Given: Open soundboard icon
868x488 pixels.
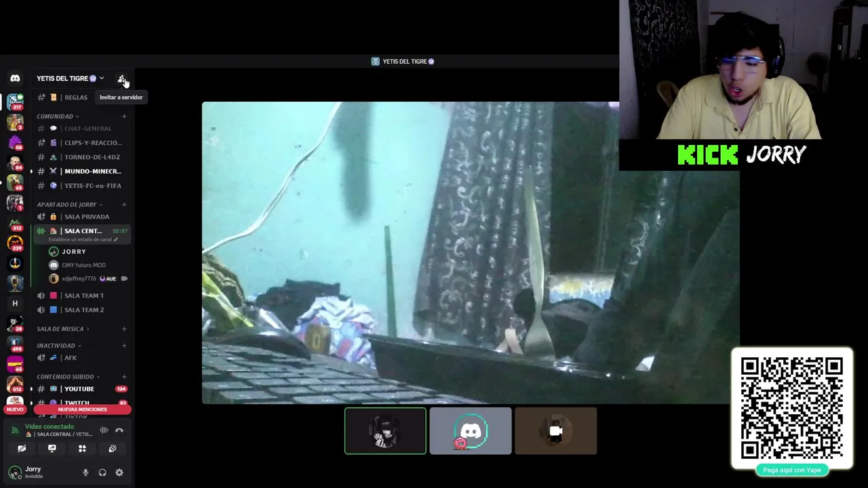Looking at the screenshot, I should [x=113, y=448].
